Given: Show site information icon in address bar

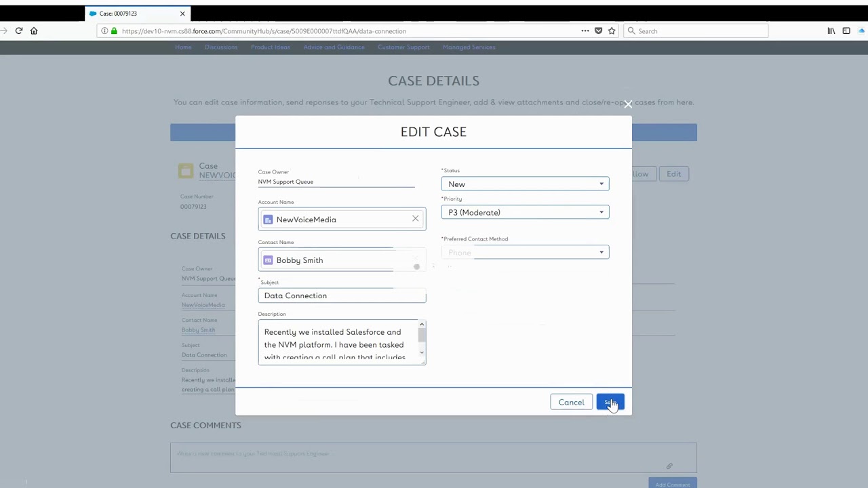Looking at the screenshot, I should tap(104, 30).
